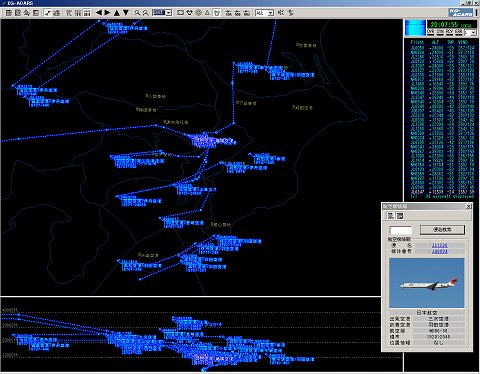Click the last toolbar icon right of speaker
Viewport: 480px width, 374px height.
[x=290, y=13]
